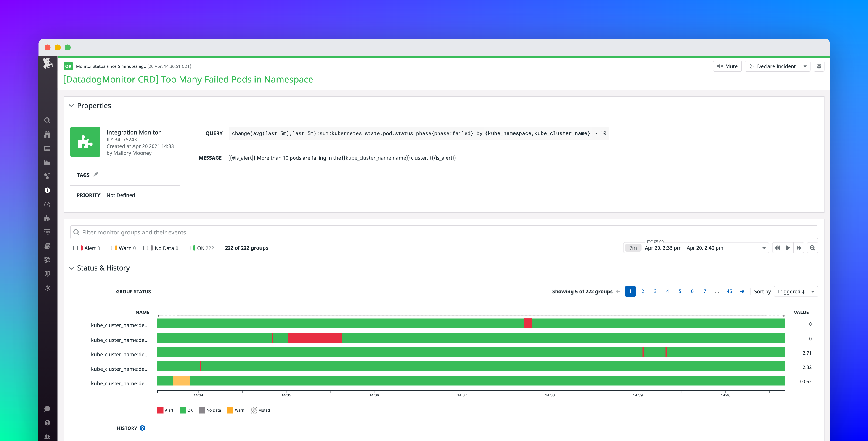868x441 pixels.
Task: Open Integrations puzzle-piece icon in sidebar
Action: pyautogui.click(x=47, y=218)
